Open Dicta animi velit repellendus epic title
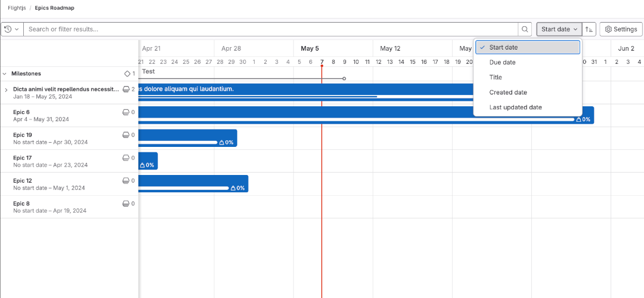 (66, 89)
